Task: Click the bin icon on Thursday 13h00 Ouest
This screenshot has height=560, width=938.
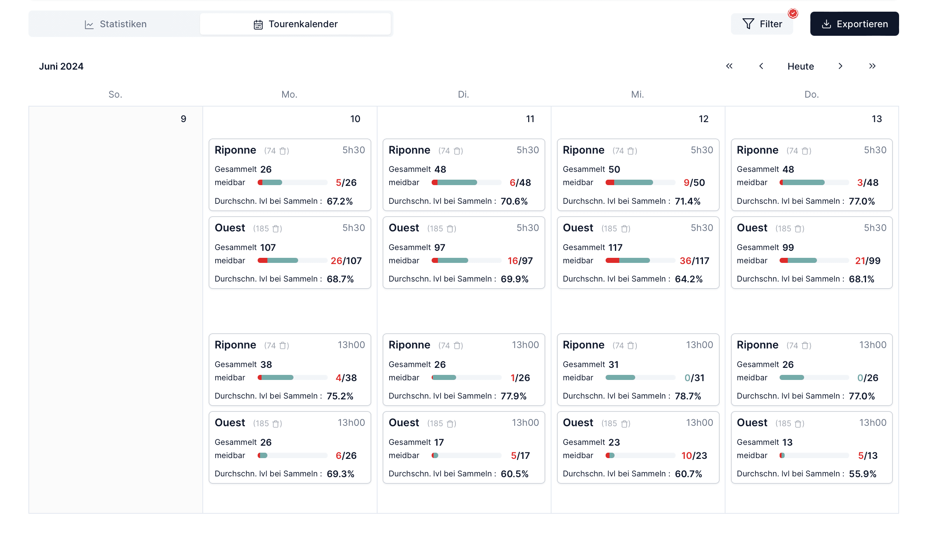Action: tap(797, 423)
